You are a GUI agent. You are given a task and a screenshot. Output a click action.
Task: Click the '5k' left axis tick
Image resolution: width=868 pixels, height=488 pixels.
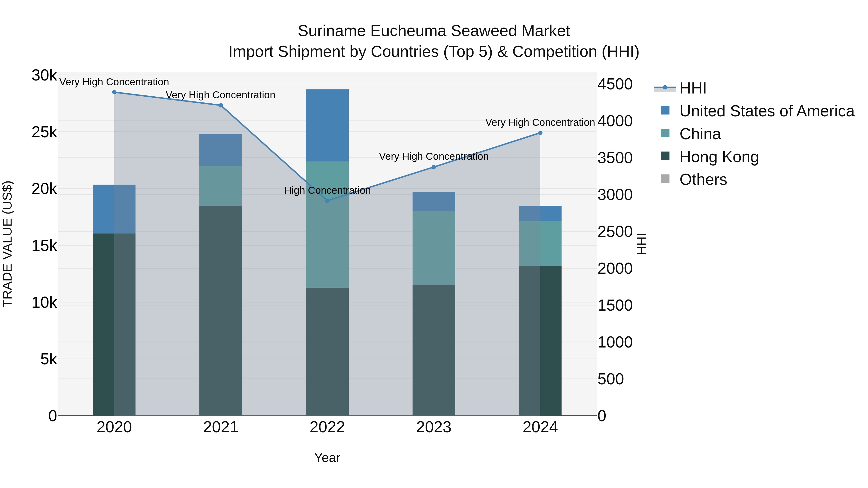point(49,359)
